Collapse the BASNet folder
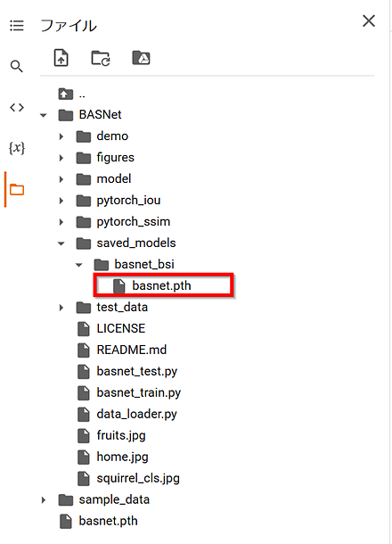392x544 pixels. (x=44, y=115)
